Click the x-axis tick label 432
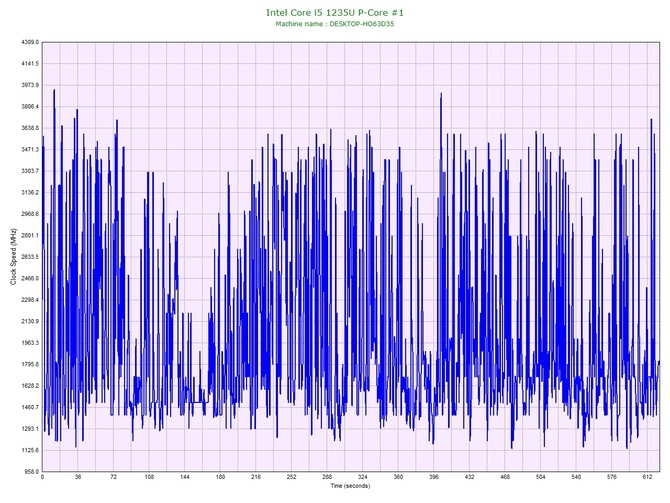 469,477
